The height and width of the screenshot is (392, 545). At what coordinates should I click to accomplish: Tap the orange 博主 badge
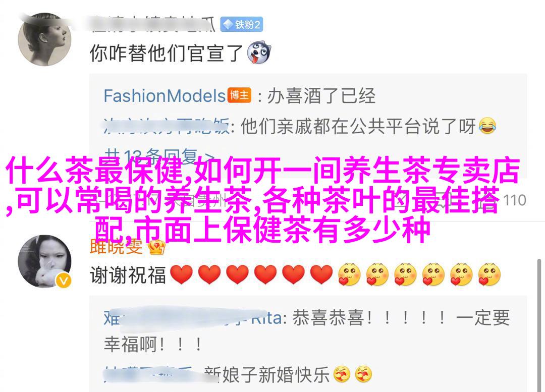click(240, 95)
